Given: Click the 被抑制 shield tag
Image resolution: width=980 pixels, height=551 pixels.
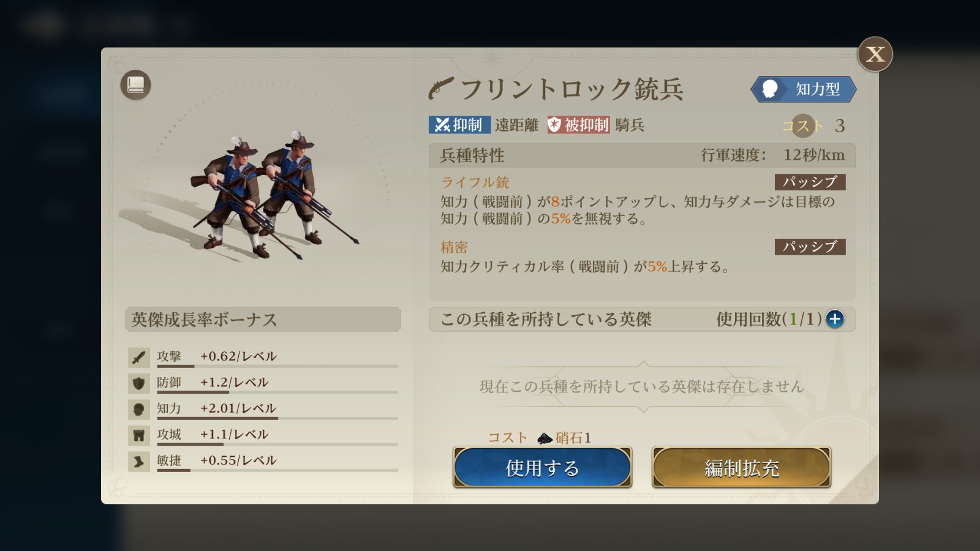Looking at the screenshot, I should pos(578,125).
